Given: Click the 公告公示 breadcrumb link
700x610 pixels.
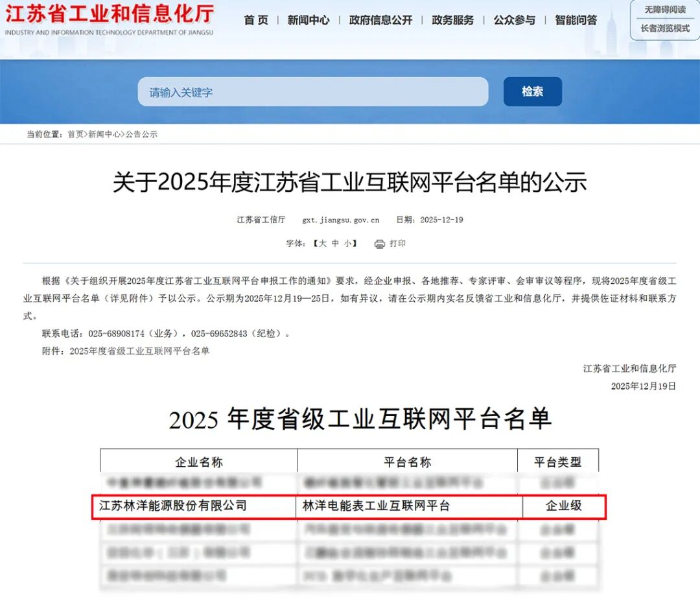Looking at the screenshot, I should tap(141, 134).
